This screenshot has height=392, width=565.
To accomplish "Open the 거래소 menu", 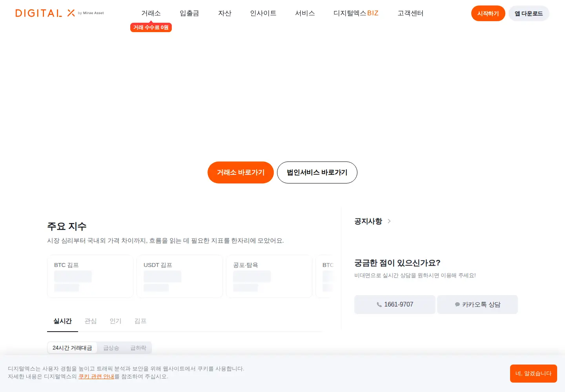I will [151, 13].
